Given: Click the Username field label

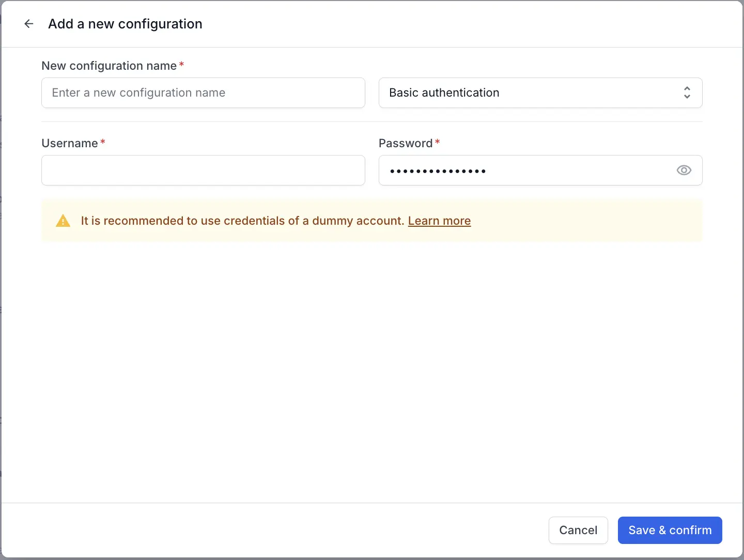Looking at the screenshot, I should pyautogui.click(x=70, y=143).
